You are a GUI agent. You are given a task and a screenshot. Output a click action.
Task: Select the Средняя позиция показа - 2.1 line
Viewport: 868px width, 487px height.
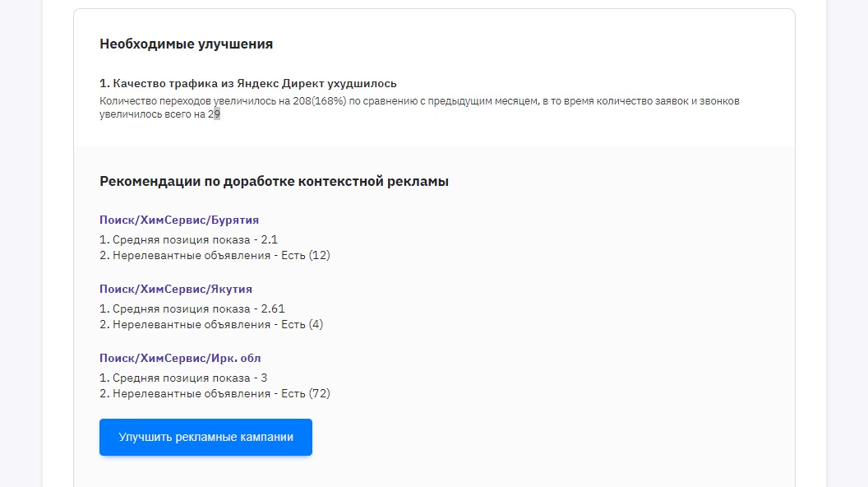pos(188,240)
